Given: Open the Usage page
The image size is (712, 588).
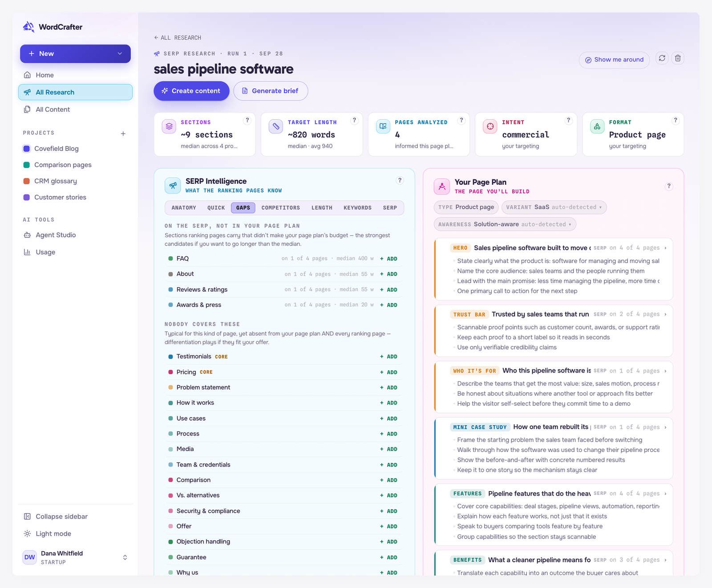Looking at the screenshot, I should point(75,252).
